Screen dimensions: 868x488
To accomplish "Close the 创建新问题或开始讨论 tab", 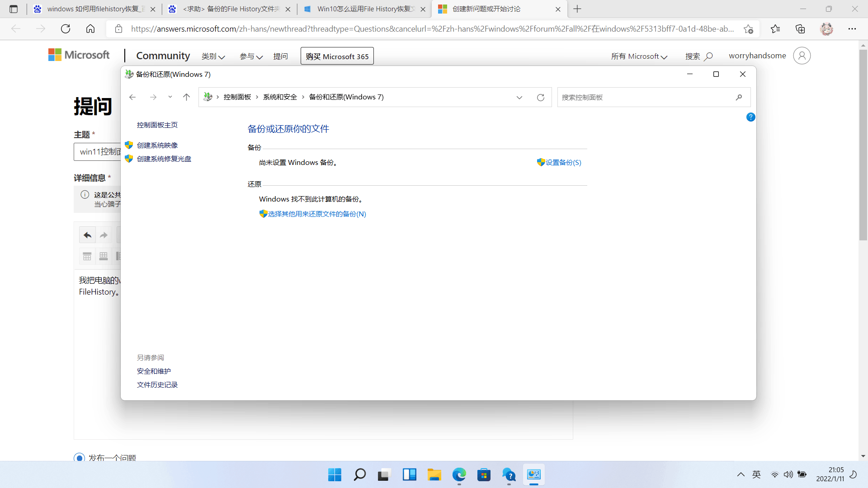I will (x=558, y=9).
